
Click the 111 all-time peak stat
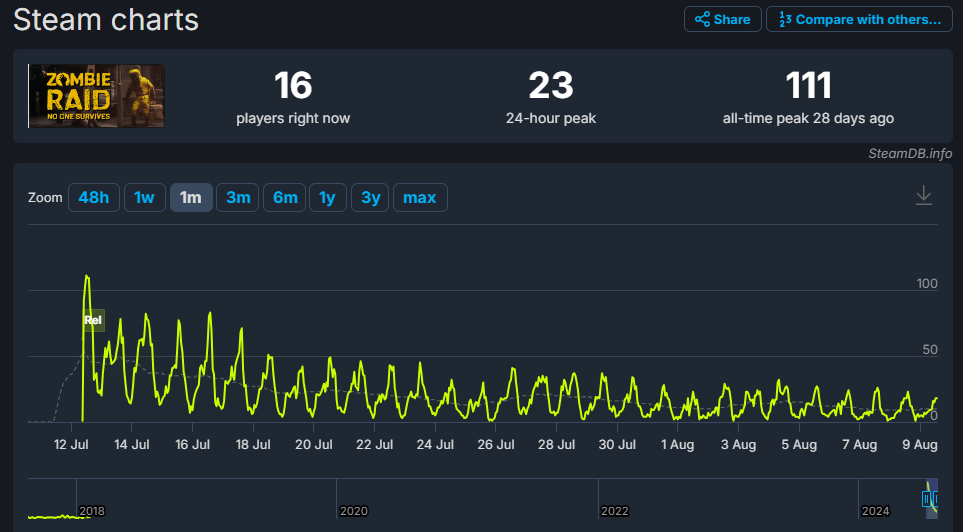tap(808, 96)
